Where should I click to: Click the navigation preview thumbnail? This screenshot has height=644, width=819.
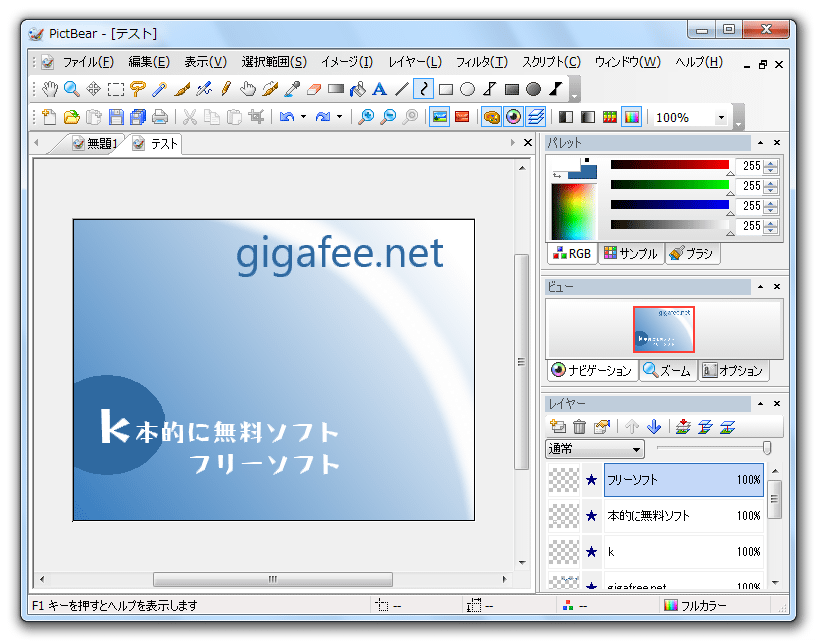pyautogui.click(x=663, y=329)
